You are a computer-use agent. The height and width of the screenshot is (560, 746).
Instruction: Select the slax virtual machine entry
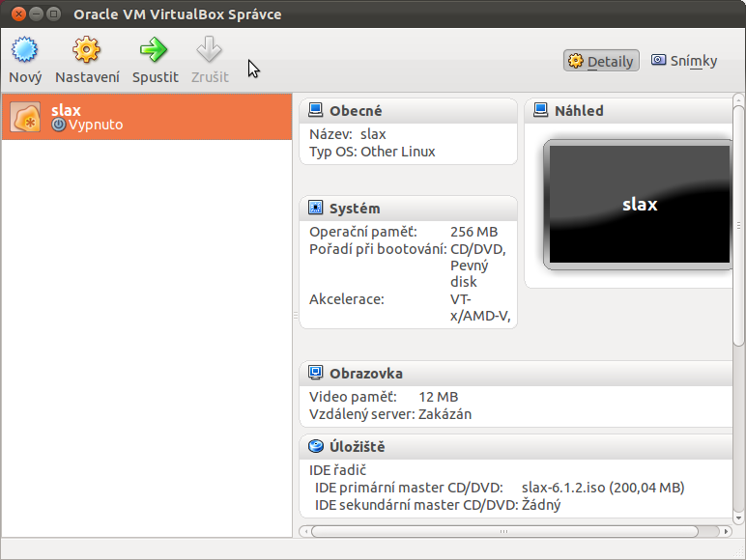pos(147,117)
